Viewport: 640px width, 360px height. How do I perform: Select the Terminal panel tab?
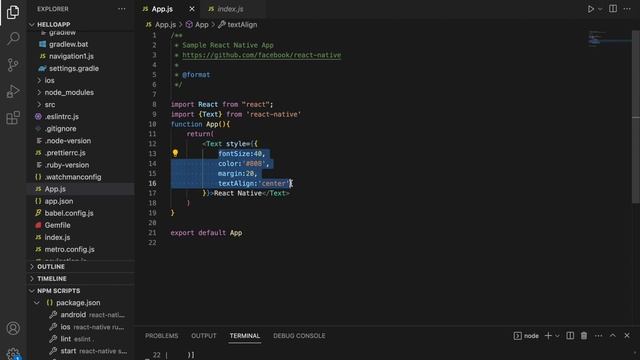coord(244,336)
